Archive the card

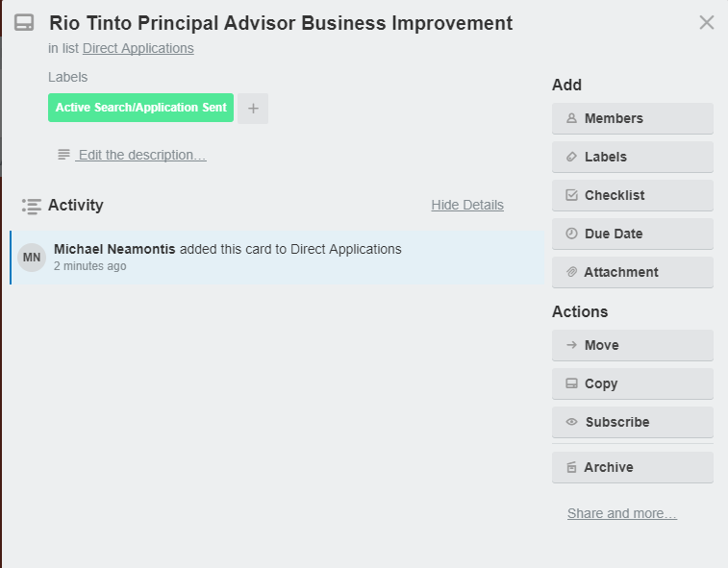click(x=633, y=468)
